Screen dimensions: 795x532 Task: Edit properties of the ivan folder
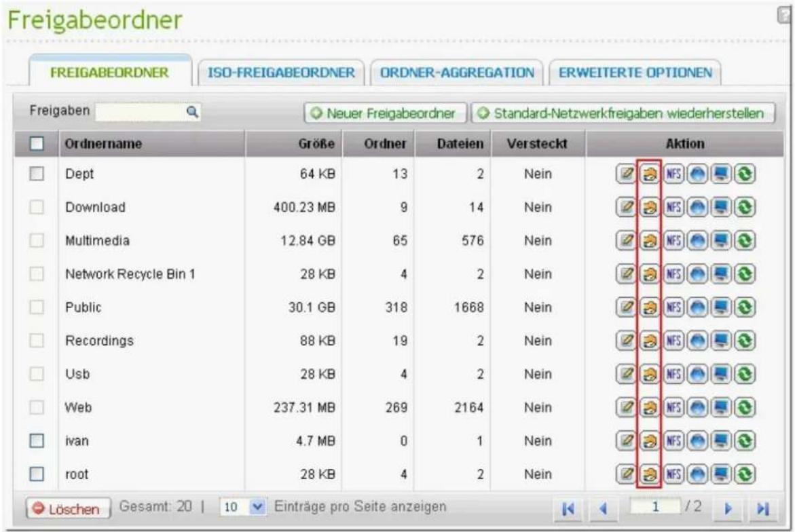tap(626, 441)
